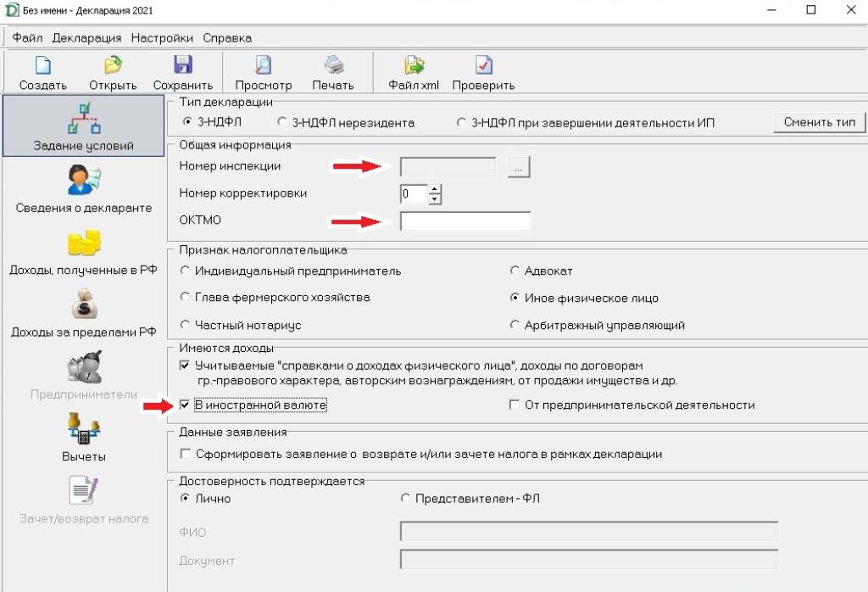Click the Файл xml export icon
Viewport: 868px width, 592px height.
[x=414, y=64]
